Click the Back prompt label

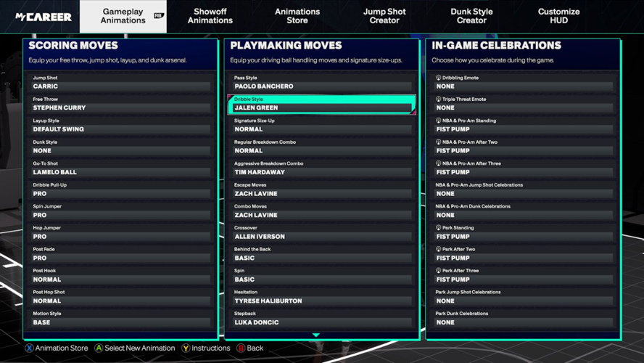(255, 348)
